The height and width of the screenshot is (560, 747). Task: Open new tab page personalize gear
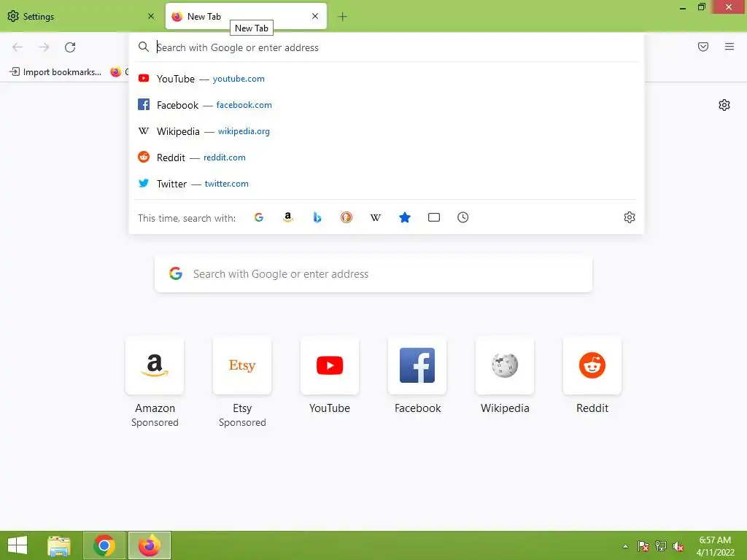724,105
